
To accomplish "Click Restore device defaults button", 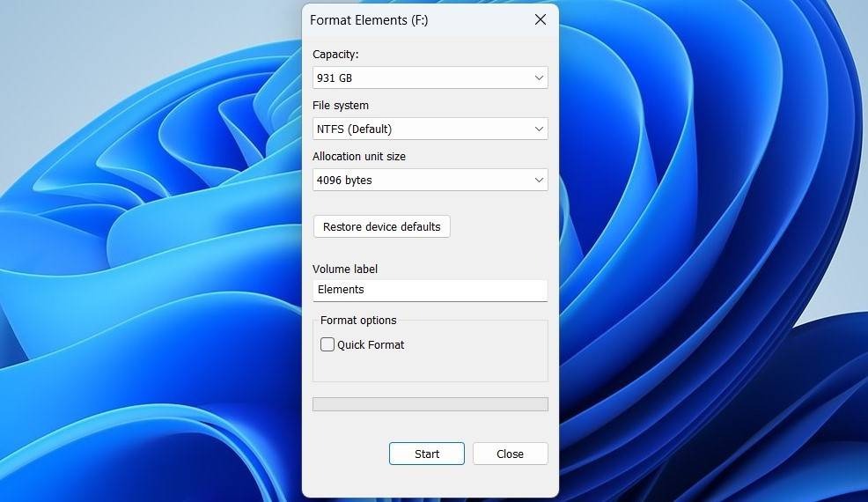I will [381, 226].
